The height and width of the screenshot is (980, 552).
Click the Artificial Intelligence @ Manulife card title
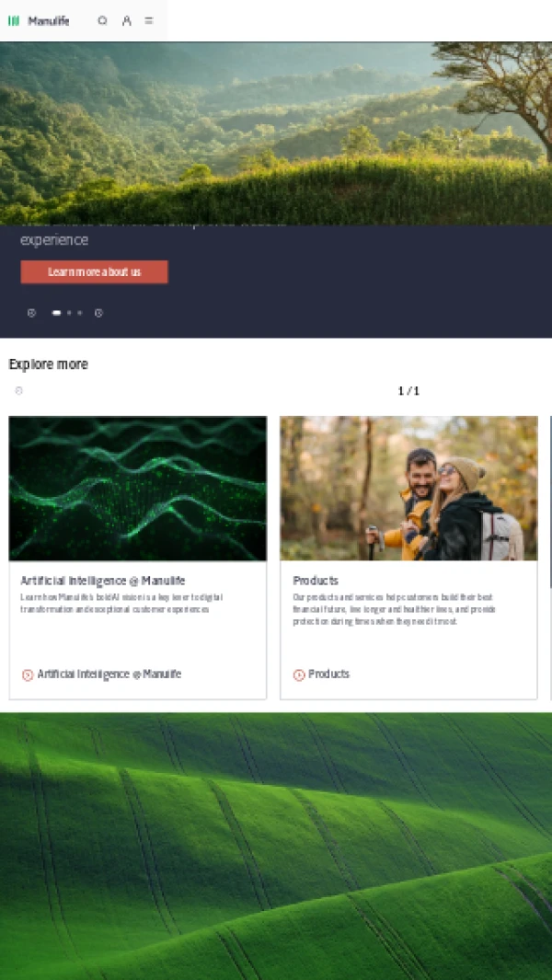point(102,581)
